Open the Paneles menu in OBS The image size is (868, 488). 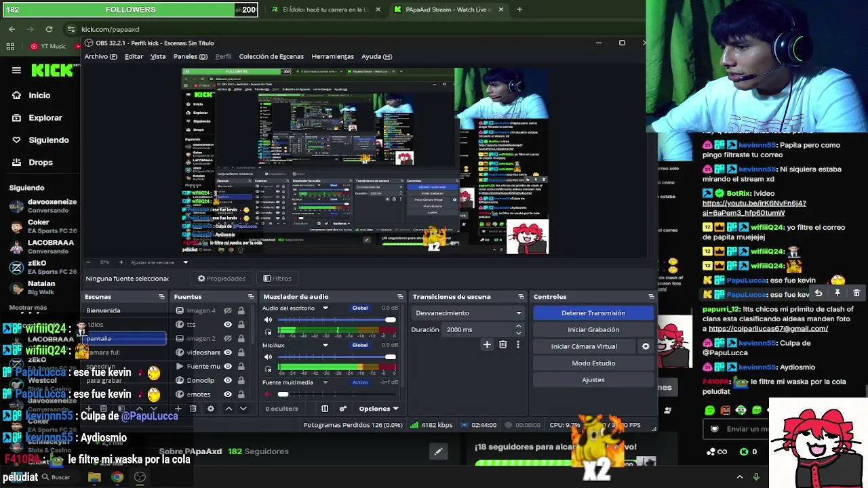[190, 56]
